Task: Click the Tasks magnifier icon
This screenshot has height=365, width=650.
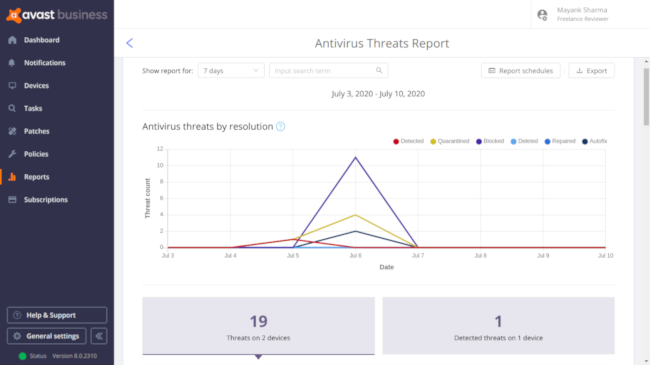Action: 12,108
